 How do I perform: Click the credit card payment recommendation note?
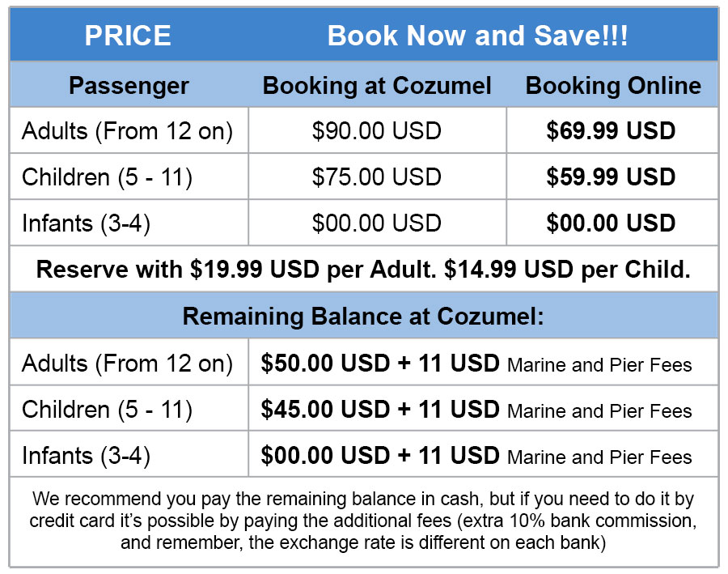pyautogui.click(x=363, y=521)
